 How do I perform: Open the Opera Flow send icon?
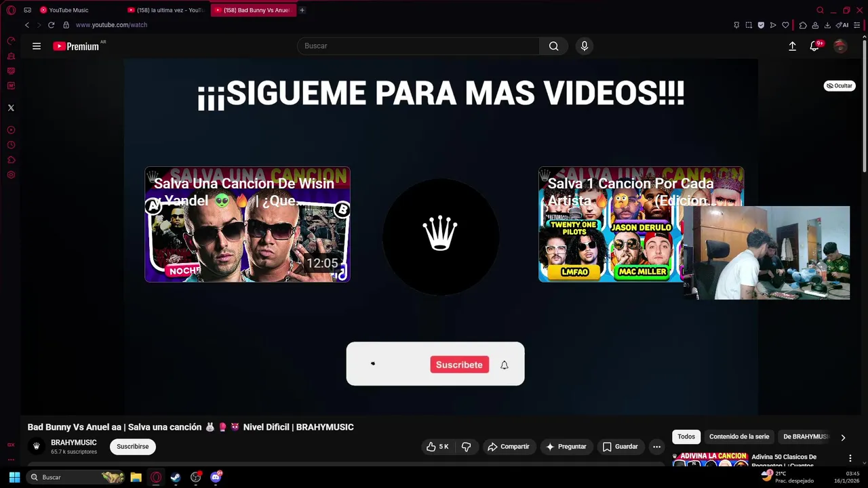pos(773,25)
